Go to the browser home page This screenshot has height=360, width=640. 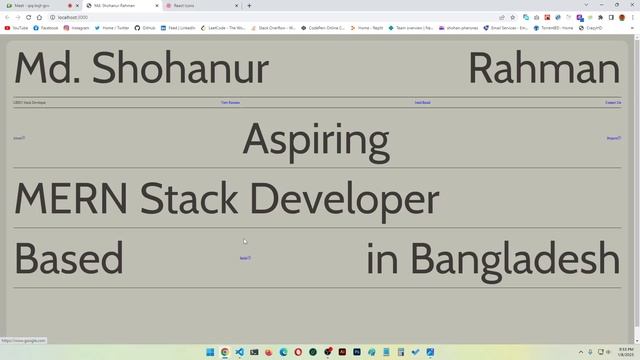coord(40,18)
